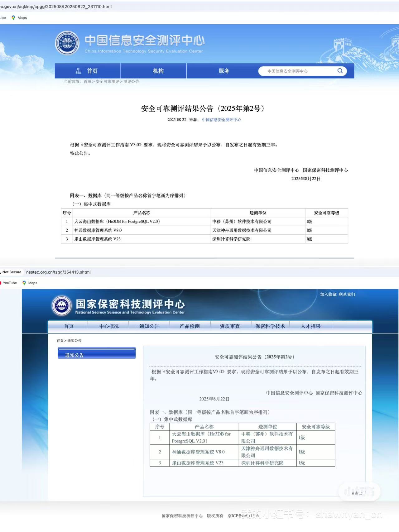Click 测评公告 in the breadcrumb

click(131, 82)
